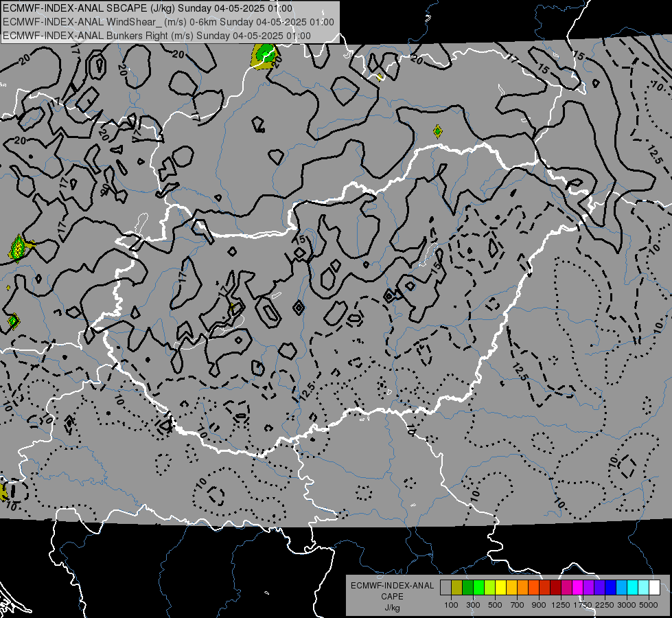Pick the olive swatch in CAPE legend
This screenshot has width=672, height=618.
[x=457, y=588]
